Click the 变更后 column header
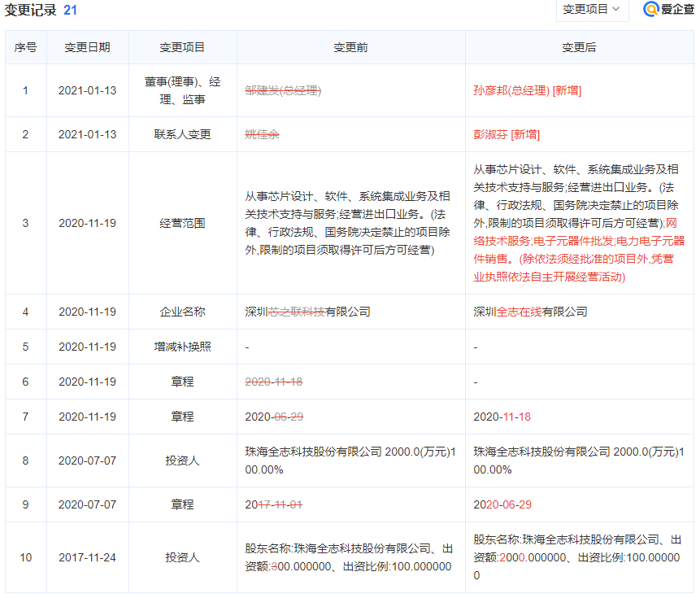The height and width of the screenshot is (598, 700). [x=579, y=47]
